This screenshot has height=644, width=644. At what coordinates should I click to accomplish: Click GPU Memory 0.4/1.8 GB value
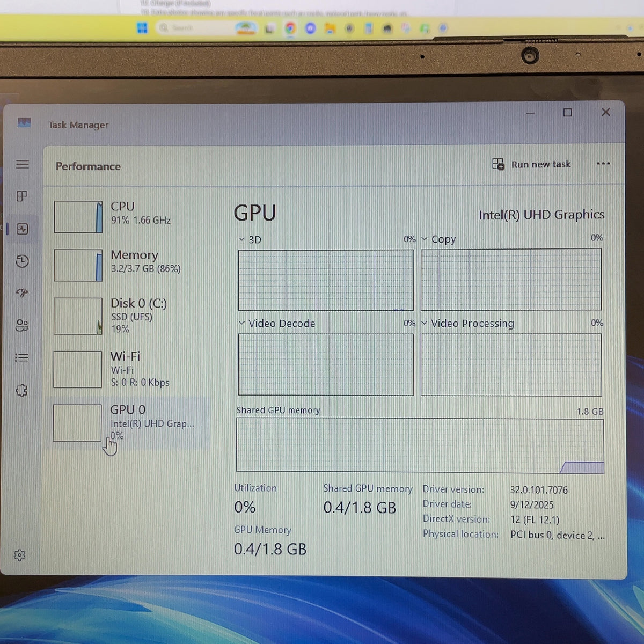pos(270,549)
